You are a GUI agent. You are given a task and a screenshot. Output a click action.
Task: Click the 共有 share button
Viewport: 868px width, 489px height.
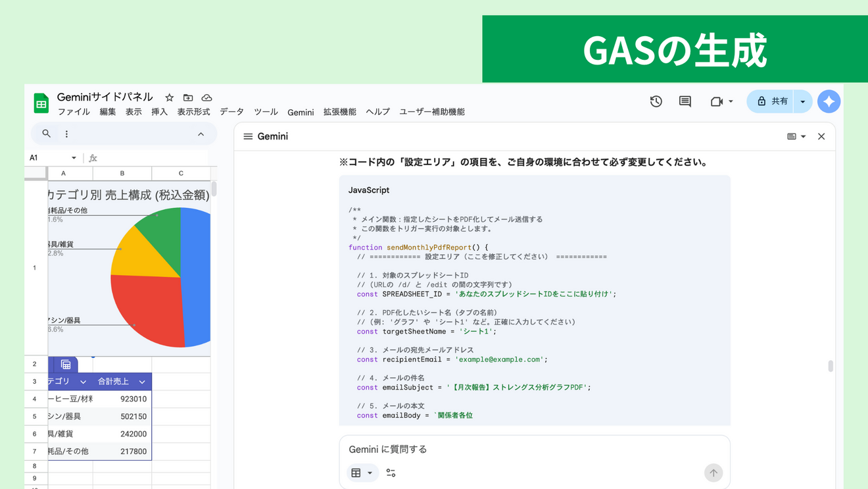click(x=771, y=101)
